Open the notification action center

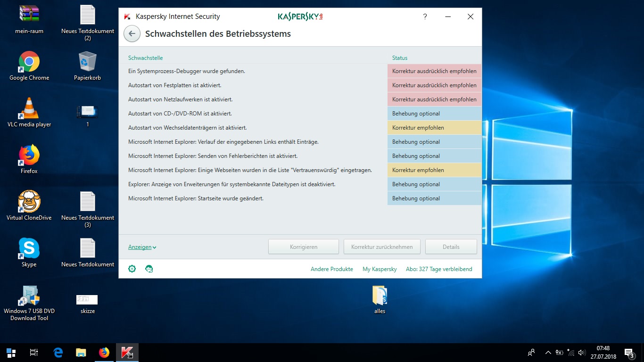tap(629, 353)
